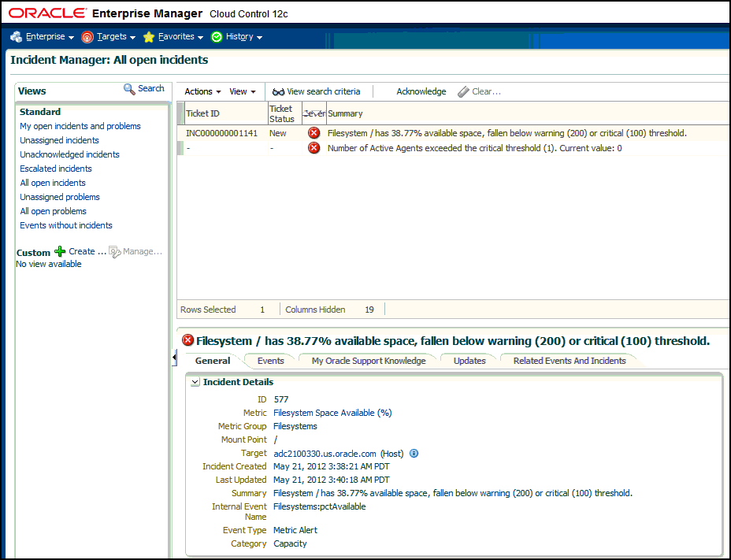Open Unacknowledged incidents view
Image resolution: width=731 pixels, height=560 pixels.
69,154
